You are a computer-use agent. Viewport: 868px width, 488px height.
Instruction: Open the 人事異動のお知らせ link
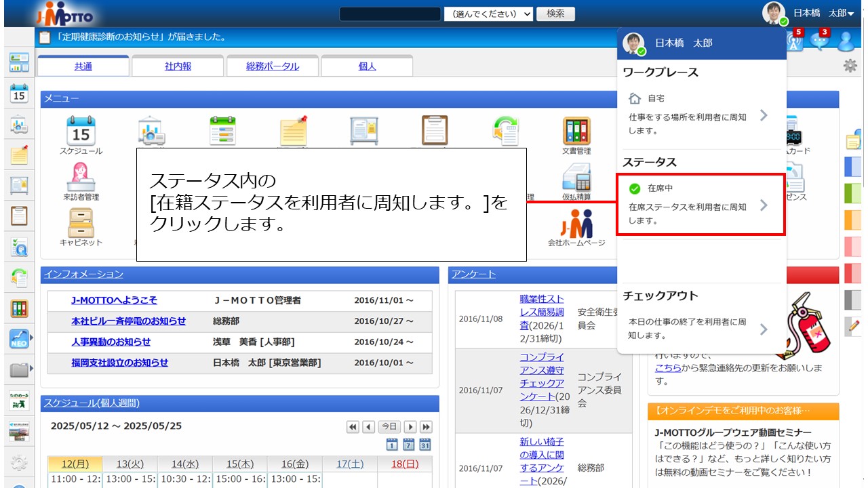(111, 342)
